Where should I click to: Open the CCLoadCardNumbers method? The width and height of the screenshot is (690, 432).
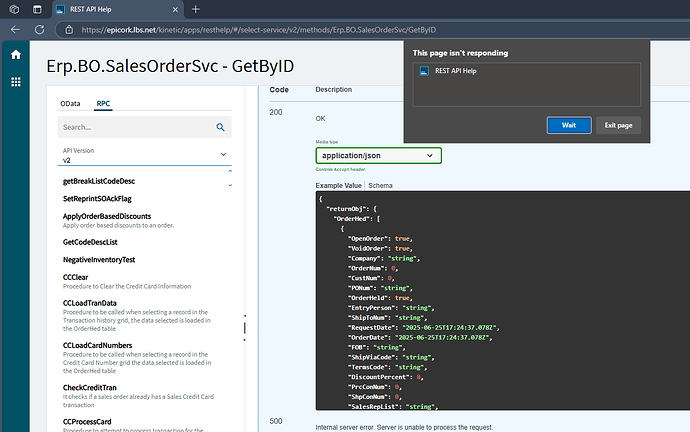[97, 345]
